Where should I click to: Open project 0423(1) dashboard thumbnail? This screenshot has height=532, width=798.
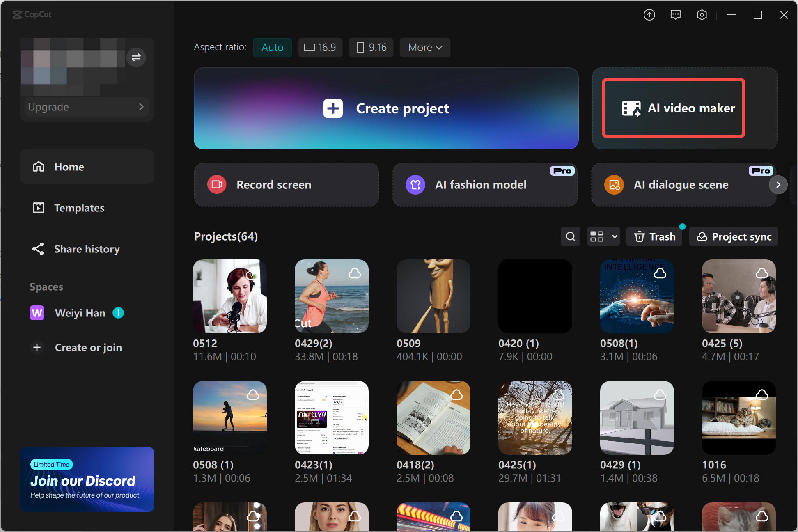332,418
